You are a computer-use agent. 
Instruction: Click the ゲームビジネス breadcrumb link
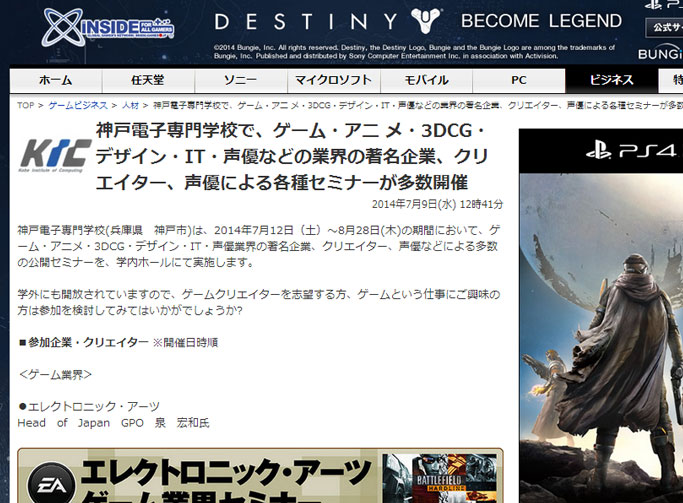click(78, 105)
